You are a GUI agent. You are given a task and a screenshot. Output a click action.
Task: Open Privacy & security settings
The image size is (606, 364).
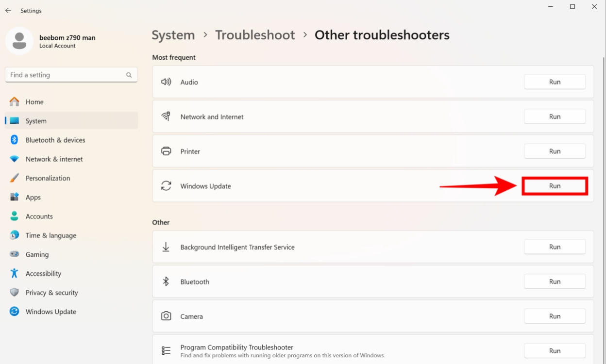pos(51,292)
